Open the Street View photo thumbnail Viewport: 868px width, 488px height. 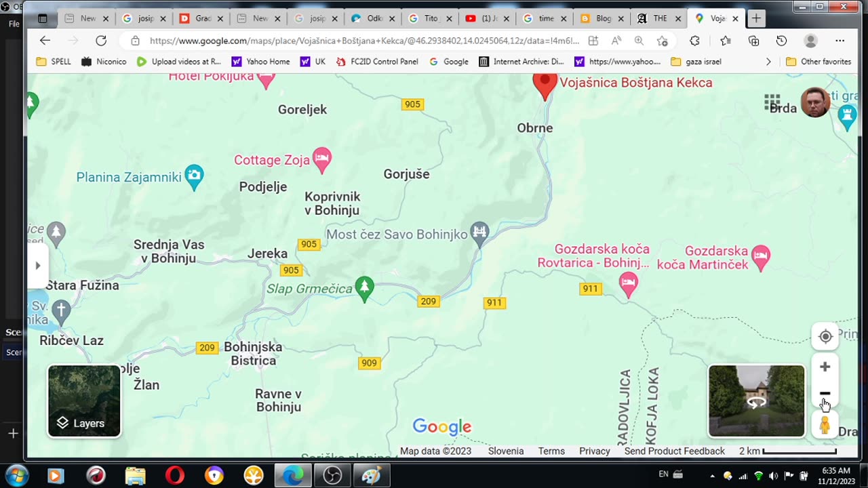click(757, 401)
